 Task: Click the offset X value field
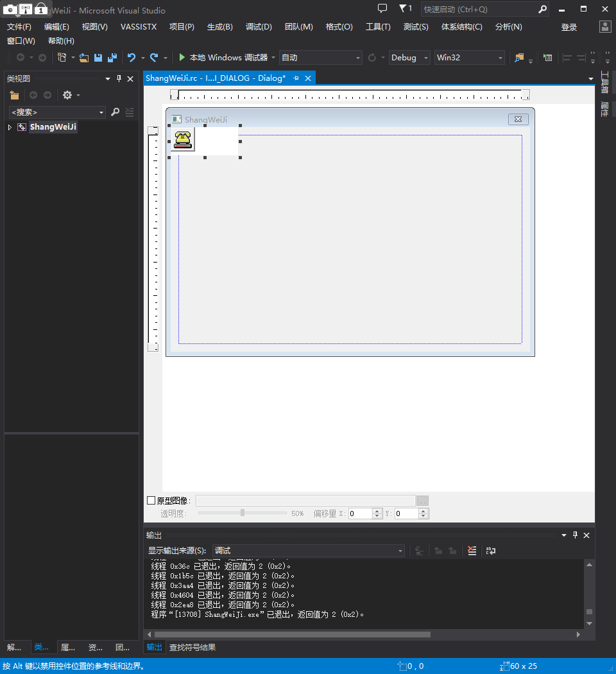point(361,514)
